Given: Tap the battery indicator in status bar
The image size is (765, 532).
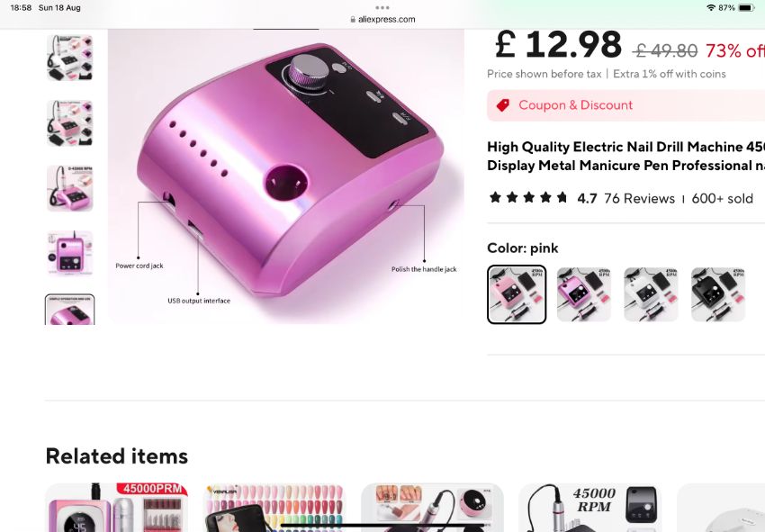Looking at the screenshot, I should 746,8.
